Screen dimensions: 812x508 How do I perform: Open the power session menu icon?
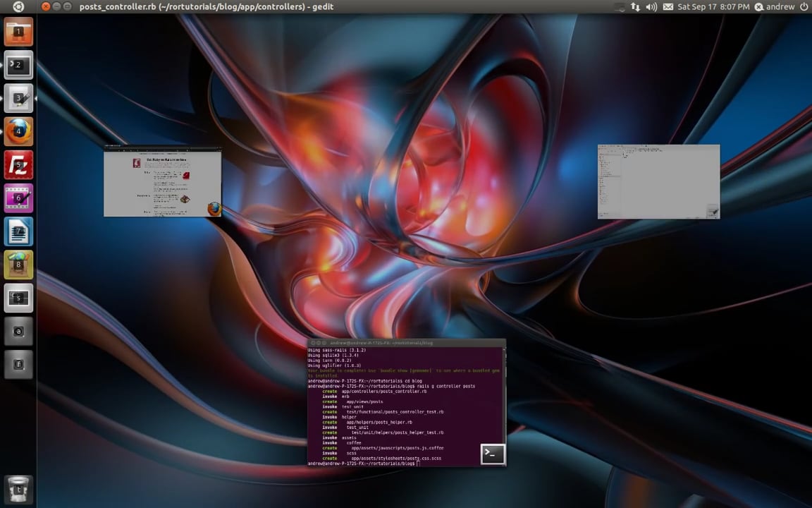pyautogui.click(x=804, y=6)
